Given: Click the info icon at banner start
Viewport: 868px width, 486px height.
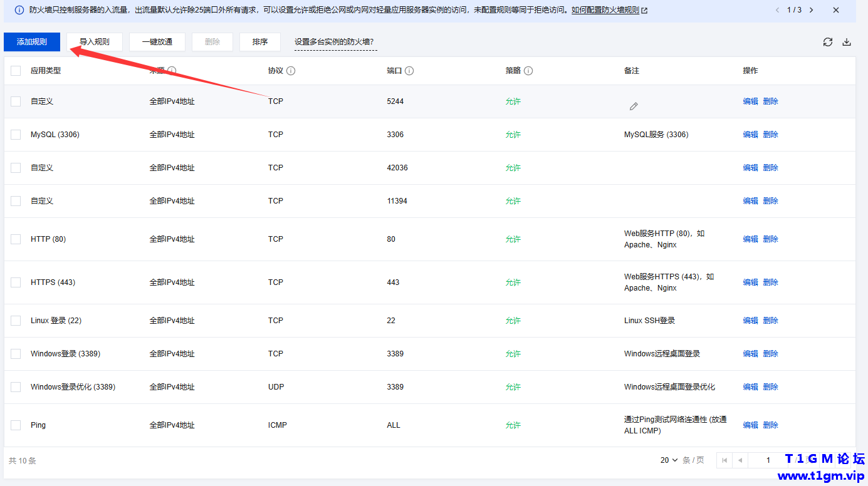Looking at the screenshot, I should [19, 10].
